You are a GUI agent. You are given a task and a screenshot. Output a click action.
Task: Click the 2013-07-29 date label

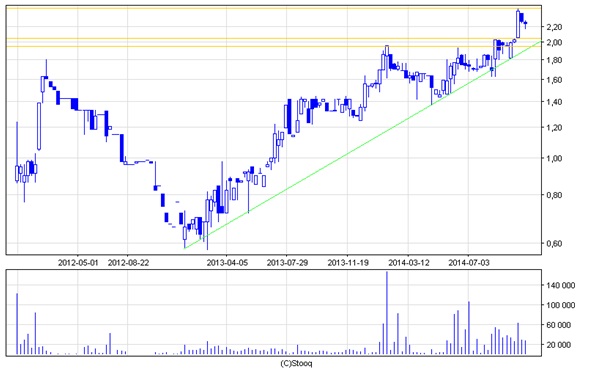tap(287, 263)
